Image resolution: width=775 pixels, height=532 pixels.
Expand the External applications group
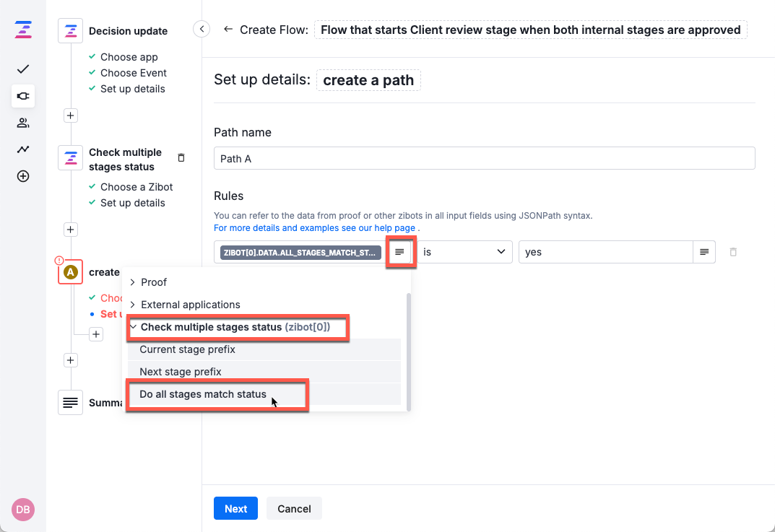point(190,305)
